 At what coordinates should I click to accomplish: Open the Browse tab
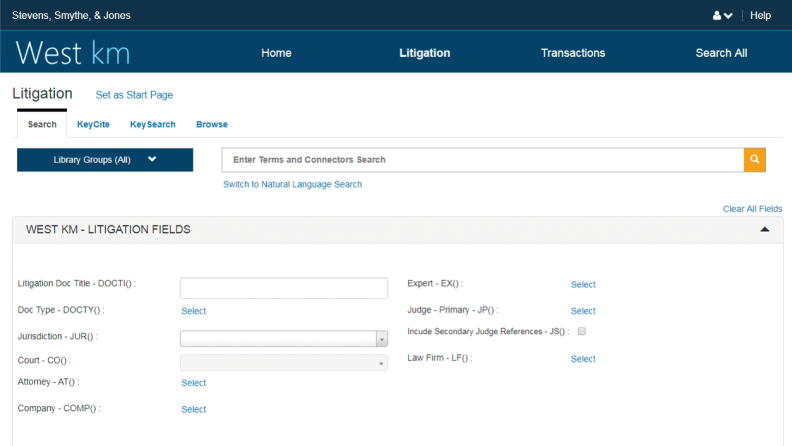(x=211, y=125)
